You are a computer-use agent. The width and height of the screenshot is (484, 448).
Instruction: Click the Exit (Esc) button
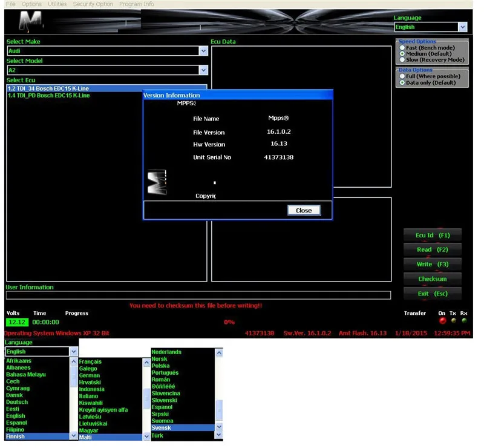coord(433,294)
